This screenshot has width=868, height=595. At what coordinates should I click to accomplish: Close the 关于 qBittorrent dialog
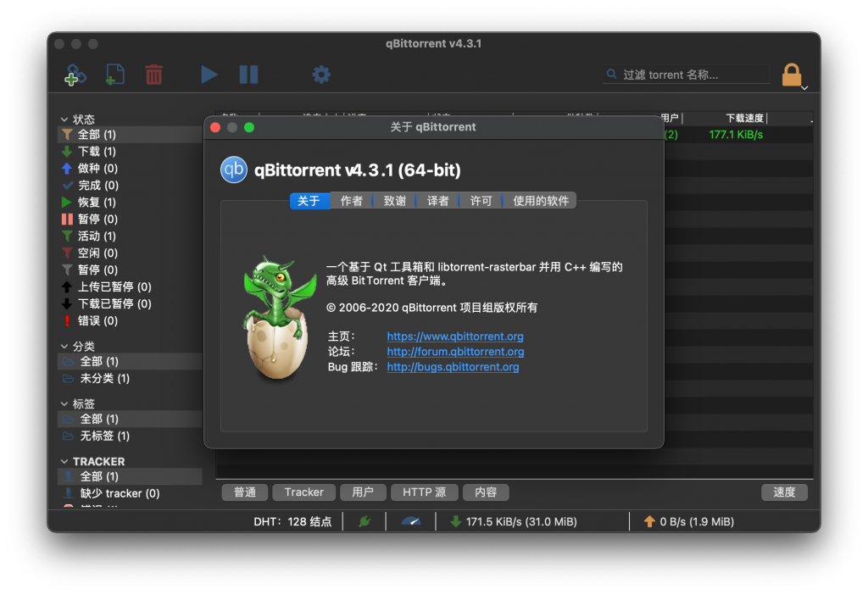tap(216, 127)
